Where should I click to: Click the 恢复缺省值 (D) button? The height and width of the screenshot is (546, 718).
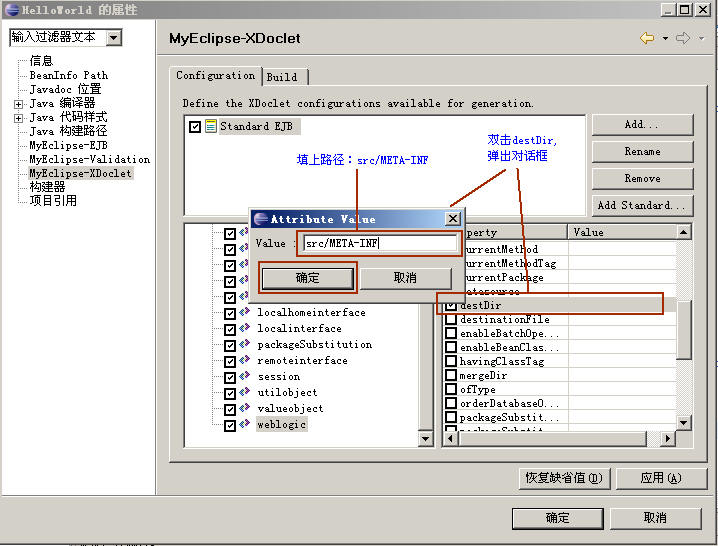[x=564, y=478]
